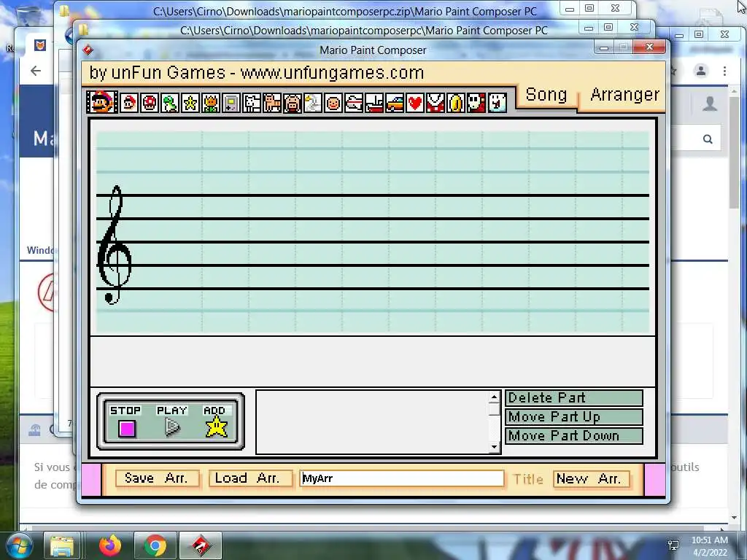The image size is (747, 560).
Task: Click the pink STOP square
Action: (127, 429)
